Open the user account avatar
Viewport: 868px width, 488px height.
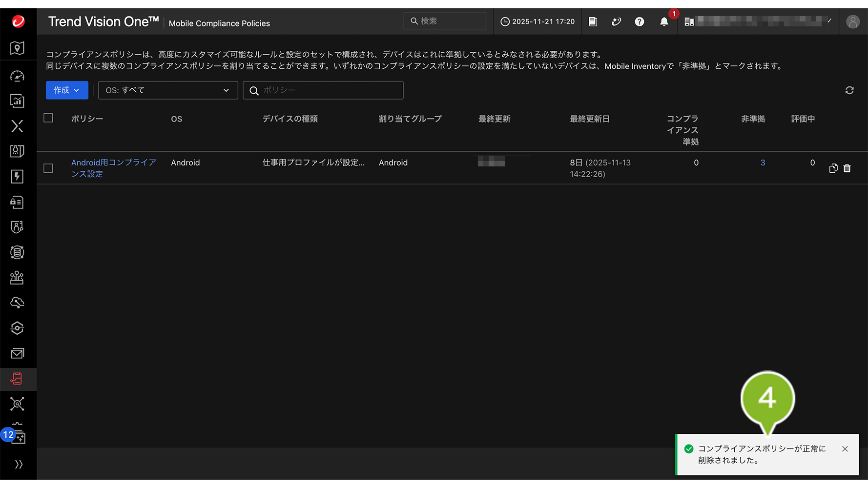pos(852,22)
